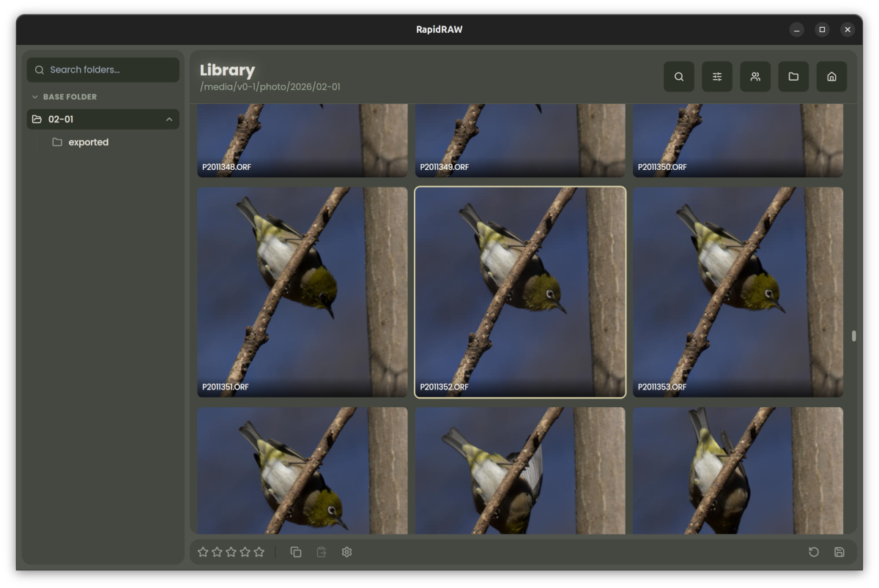Maximize the RapidRAW window
The image size is (879, 588).
[822, 29]
